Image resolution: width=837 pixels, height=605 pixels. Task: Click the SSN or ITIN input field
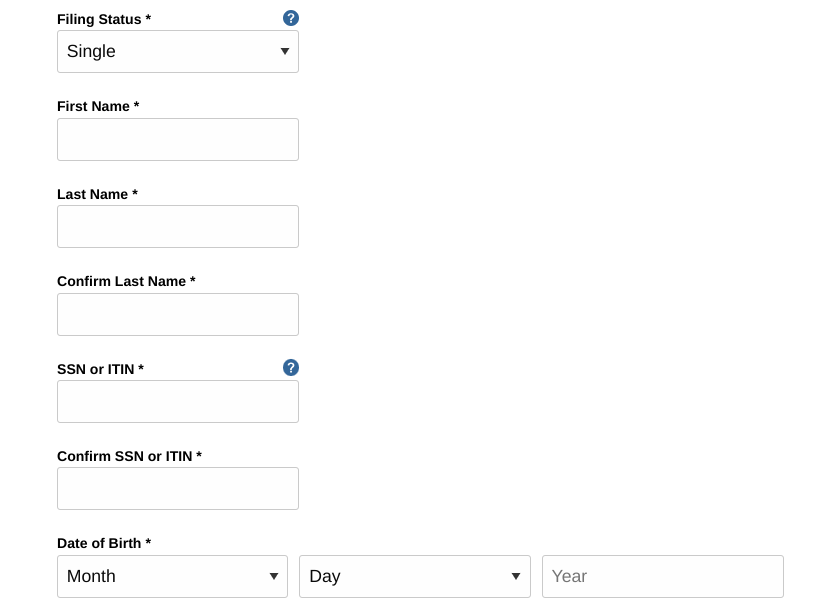(x=178, y=402)
